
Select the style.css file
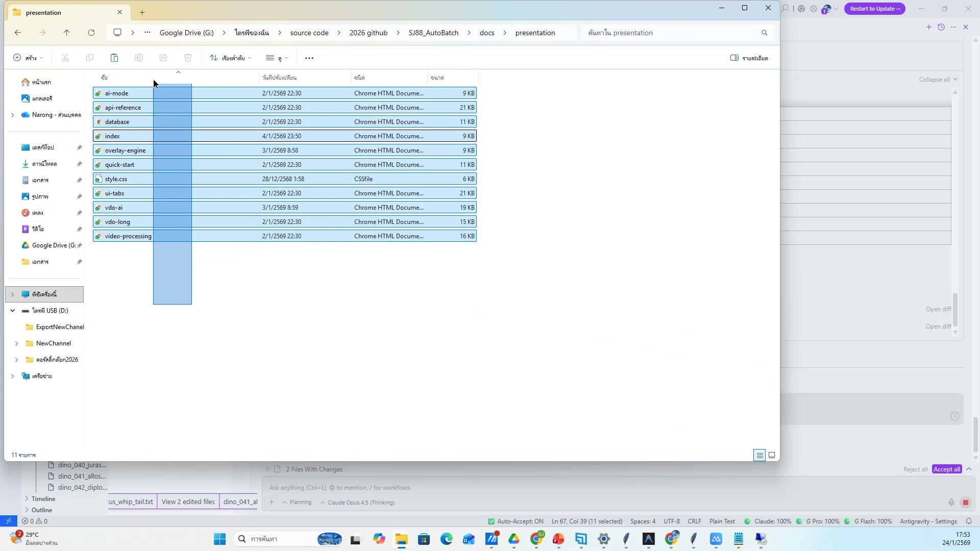[116, 179]
